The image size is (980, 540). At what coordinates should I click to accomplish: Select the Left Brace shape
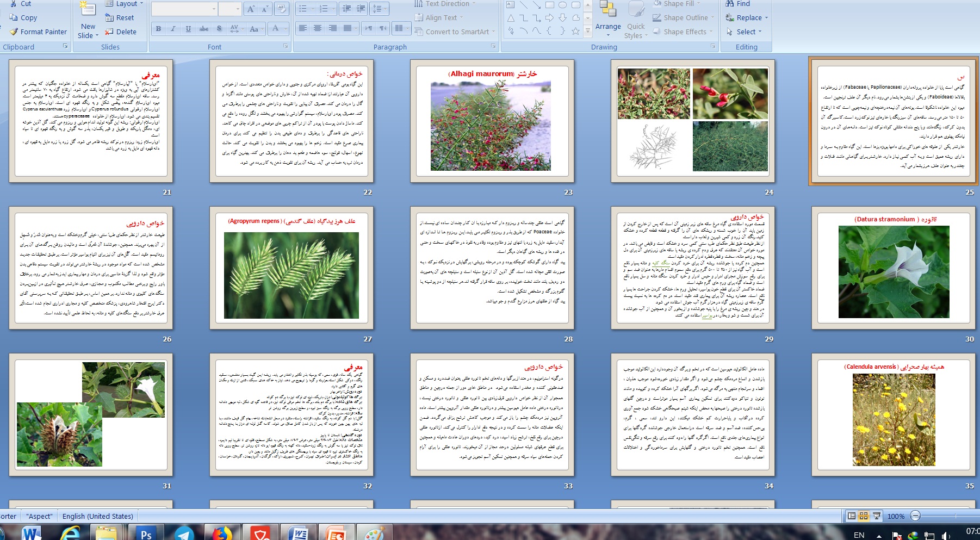click(x=550, y=31)
